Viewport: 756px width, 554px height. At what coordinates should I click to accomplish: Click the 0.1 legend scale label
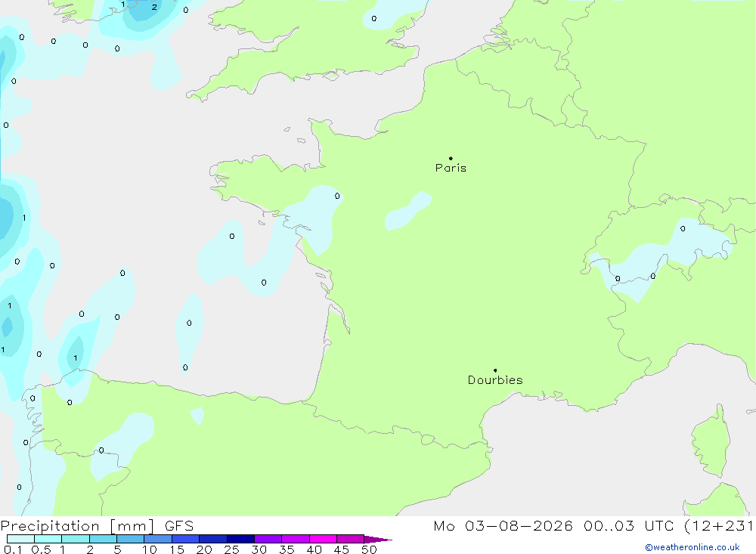13,549
